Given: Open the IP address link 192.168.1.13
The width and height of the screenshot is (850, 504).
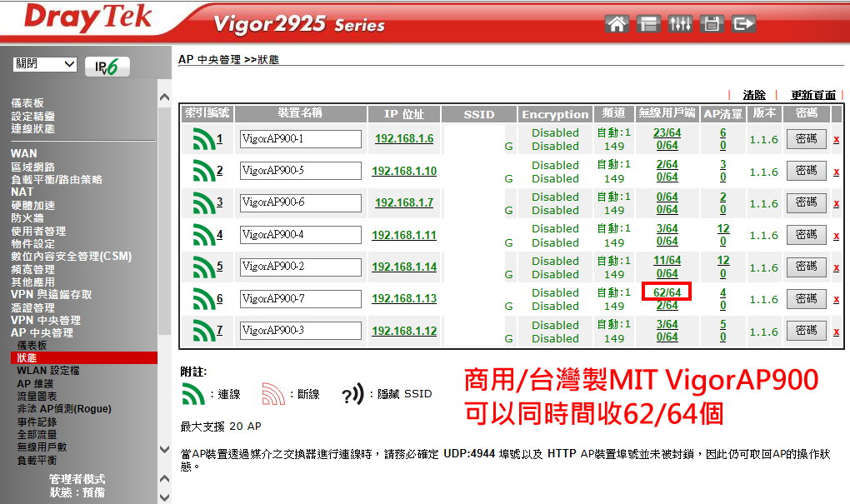Looking at the screenshot, I should [x=405, y=298].
